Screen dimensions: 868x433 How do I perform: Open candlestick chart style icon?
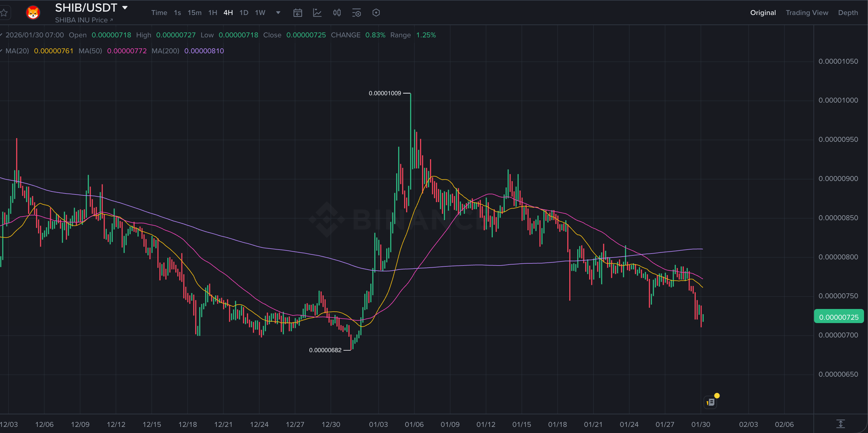point(337,13)
